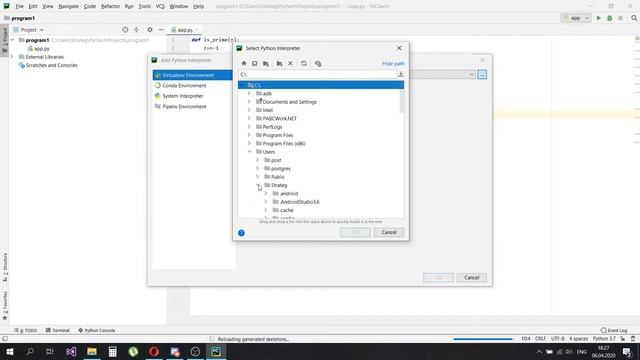Viewport: 640px width, 360px height.
Task: Create new folder in file chooser
Action: (279, 64)
